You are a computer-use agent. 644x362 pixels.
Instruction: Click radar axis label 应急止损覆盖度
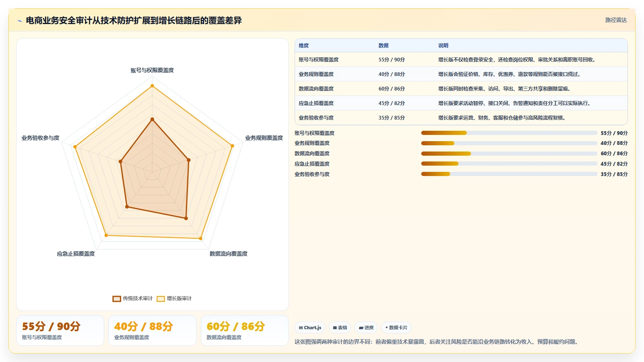76,254
